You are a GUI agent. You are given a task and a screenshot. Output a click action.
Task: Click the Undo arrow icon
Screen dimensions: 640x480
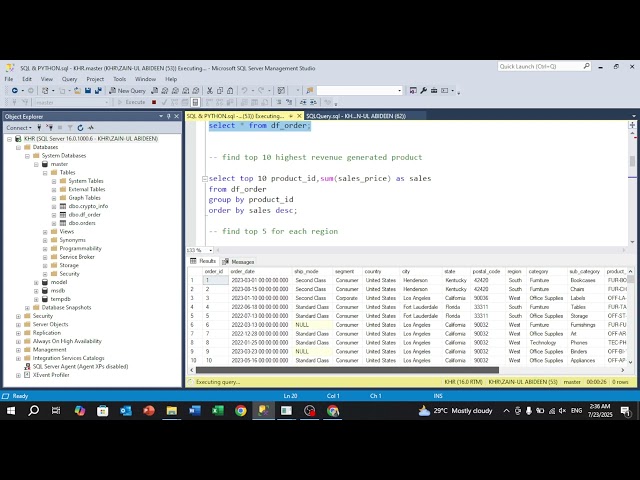point(244,91)
